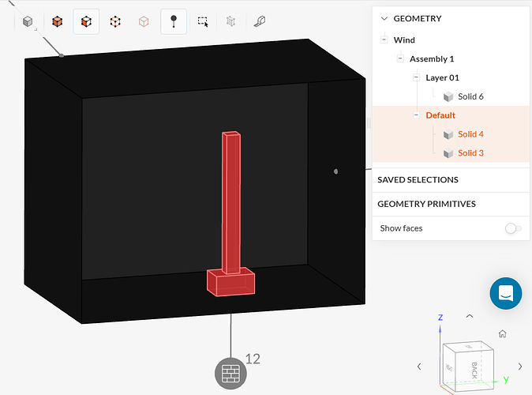
Task: Collapse the GEOMETRY panel
Action: coord(384,18)
